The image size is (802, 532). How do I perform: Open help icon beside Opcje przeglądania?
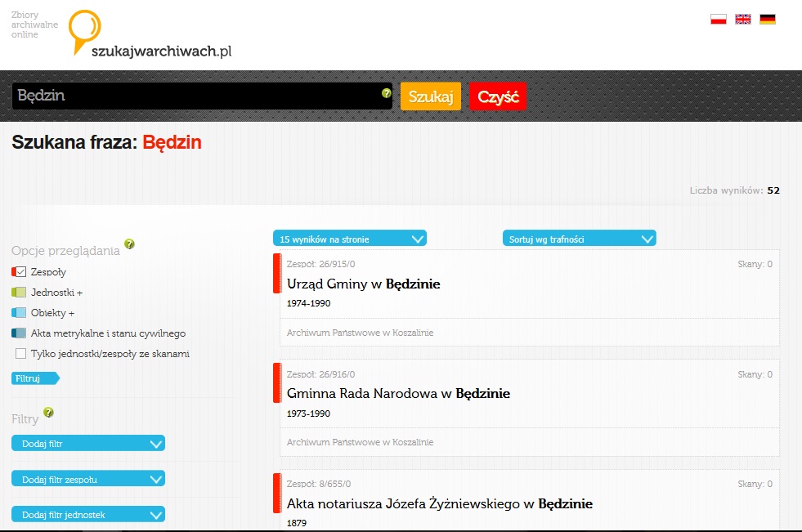pyautogui.click(x=129, y=244)
